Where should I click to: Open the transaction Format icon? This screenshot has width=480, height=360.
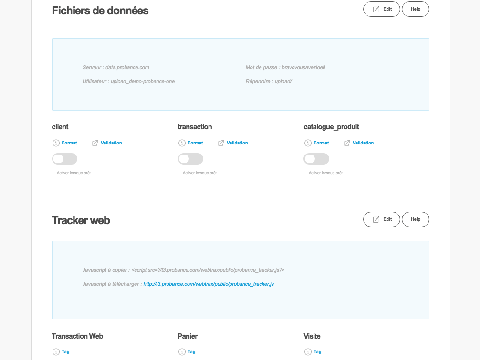[x=182, y=143]
